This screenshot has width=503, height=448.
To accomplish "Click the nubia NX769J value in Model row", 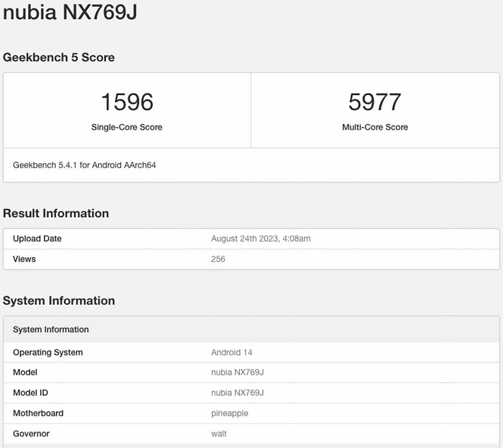I will point(237,372).
